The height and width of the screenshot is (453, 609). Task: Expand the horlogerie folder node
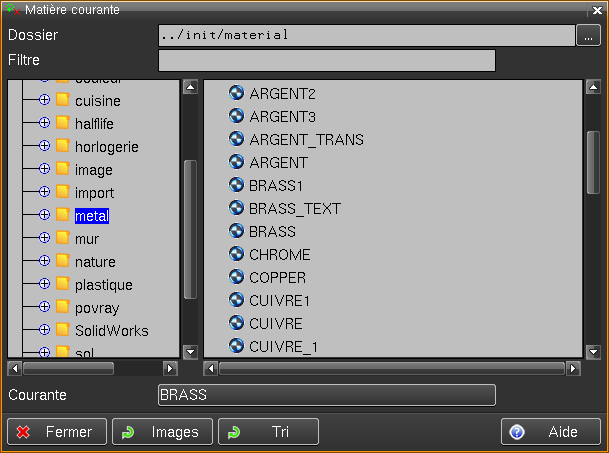coord(44,146)
